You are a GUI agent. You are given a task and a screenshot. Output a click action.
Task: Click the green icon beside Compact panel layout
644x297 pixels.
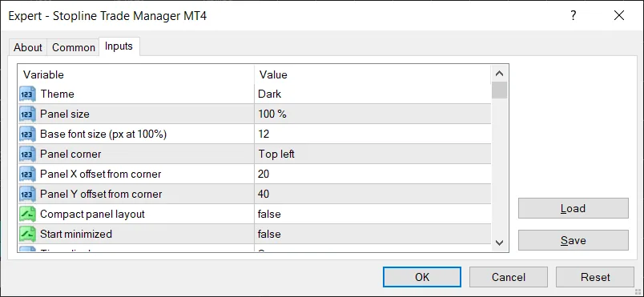(27, 214)
